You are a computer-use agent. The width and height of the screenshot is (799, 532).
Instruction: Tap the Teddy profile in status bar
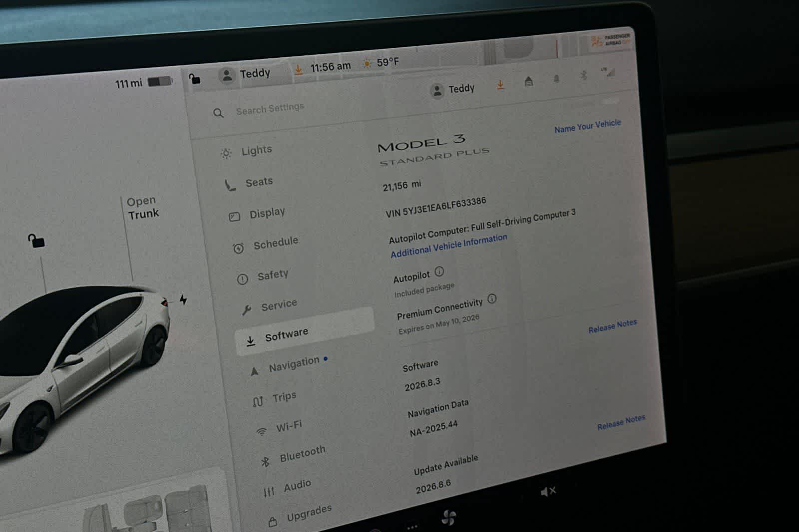(245, 74)
